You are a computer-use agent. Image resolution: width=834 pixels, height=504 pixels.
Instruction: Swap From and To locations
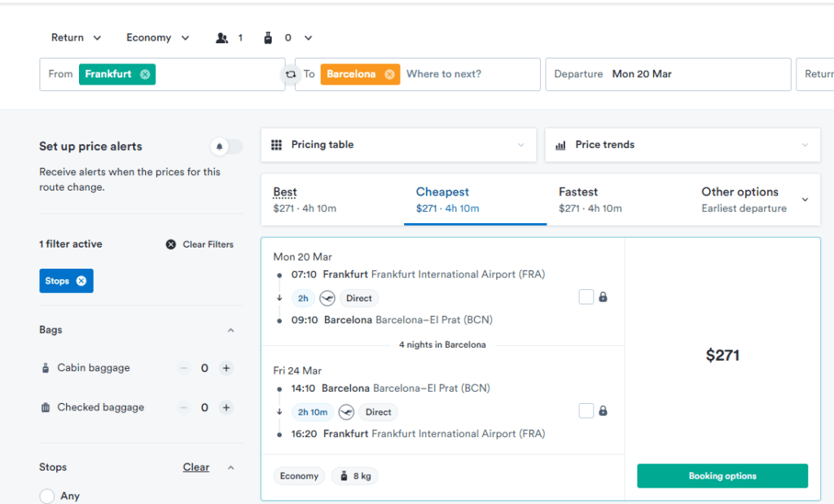pos(291,73)
